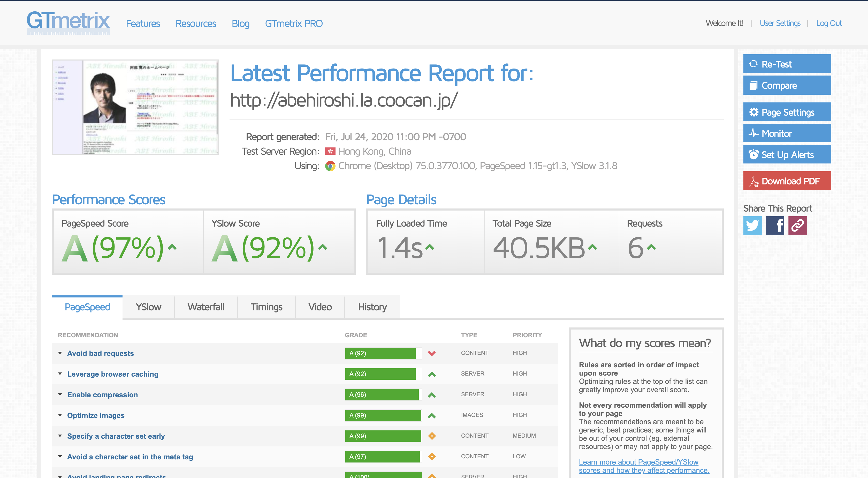Switch to the Waterfall tab
Viewport: 868px width, 478px height.
pos(205,307)
